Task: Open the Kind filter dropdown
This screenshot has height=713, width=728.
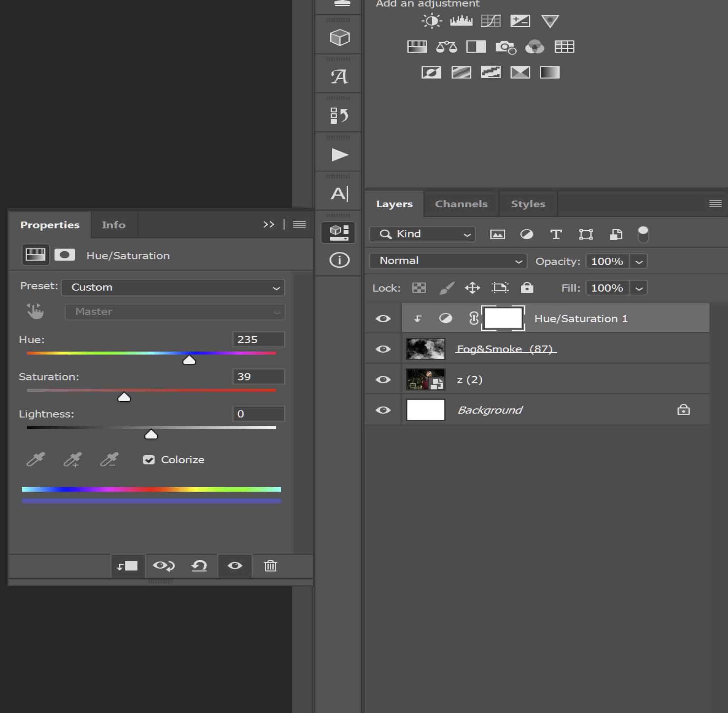Action: [x=422, y=234]
